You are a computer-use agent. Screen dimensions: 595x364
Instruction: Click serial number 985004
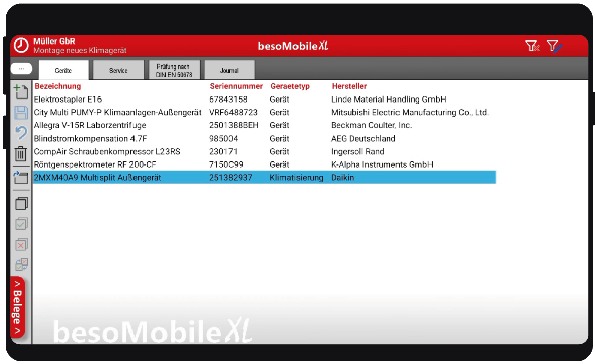point(223,139)
